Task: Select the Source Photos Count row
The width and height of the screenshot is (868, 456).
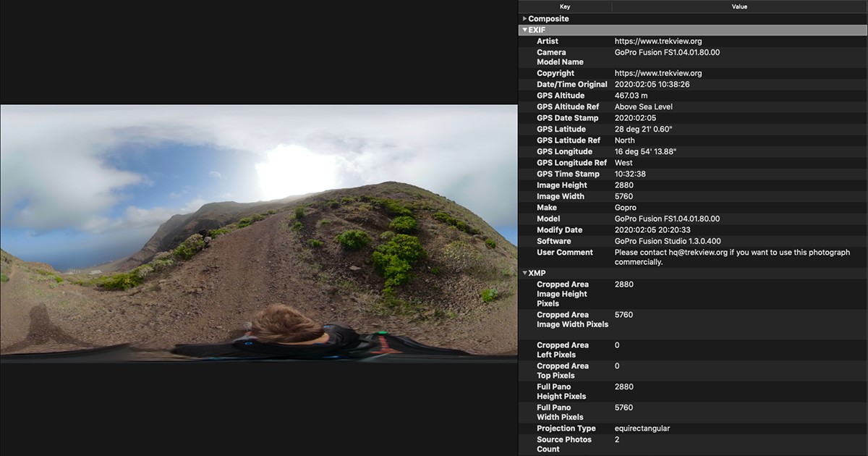Action: click(563, 444)
